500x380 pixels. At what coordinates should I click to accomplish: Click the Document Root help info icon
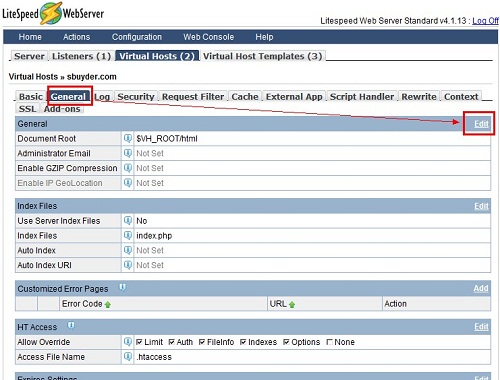pyautogui.click(x=128, y=138)
